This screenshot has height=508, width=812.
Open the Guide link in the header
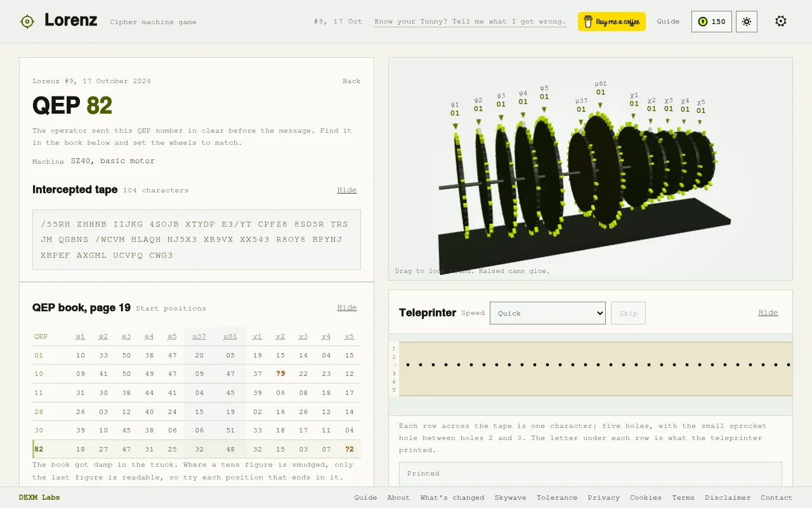coord(668,22)
